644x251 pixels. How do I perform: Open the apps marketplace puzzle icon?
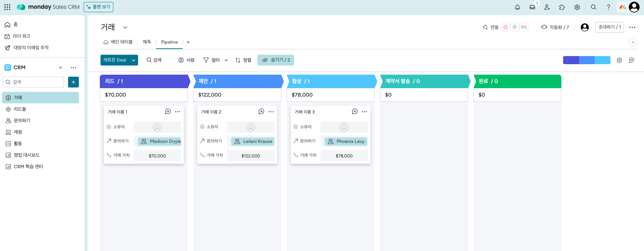[x=562, y=7]
